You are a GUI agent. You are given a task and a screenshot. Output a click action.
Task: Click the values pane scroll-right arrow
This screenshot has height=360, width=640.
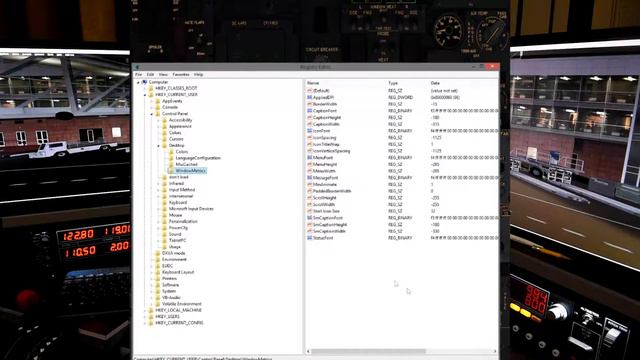click(x=495, y=351)
